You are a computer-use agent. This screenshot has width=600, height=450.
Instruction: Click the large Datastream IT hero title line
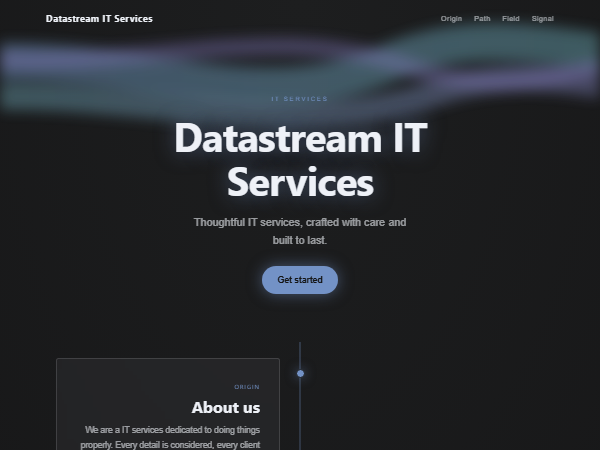[301, 138]
